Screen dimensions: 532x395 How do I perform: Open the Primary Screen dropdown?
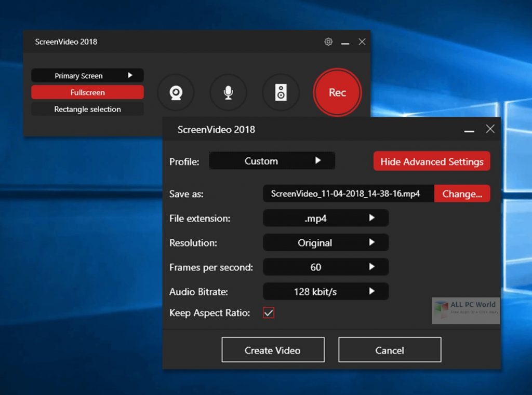87,76
